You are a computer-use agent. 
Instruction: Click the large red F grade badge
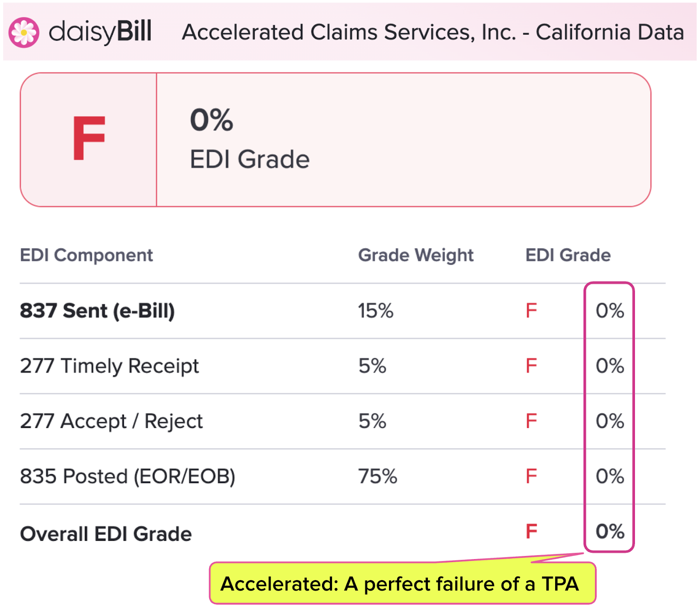[89, 139]
